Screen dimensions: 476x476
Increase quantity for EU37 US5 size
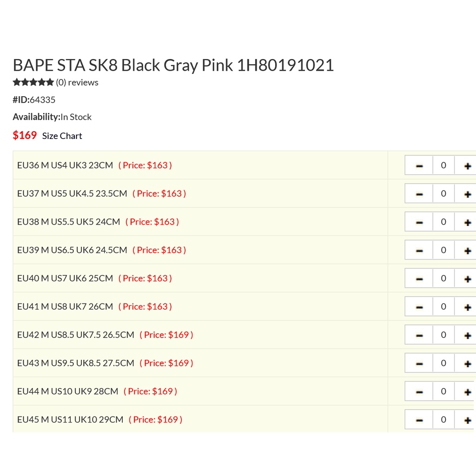[x=467, y=194]
